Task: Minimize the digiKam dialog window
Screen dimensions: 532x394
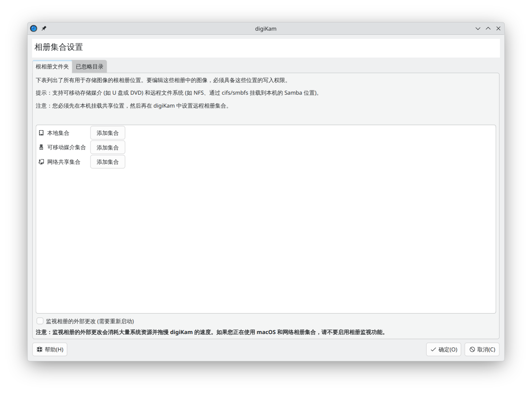Action: pyautogui.click(x=478, y=29)
